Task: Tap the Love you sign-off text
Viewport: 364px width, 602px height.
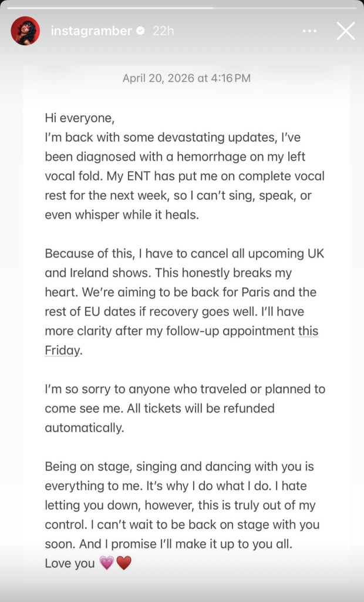Action: coord(70,563)
